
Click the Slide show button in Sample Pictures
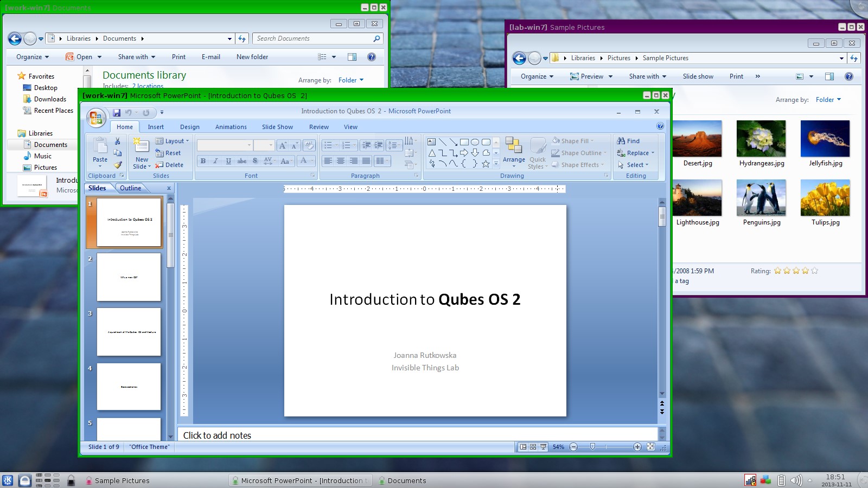point(698,76)
